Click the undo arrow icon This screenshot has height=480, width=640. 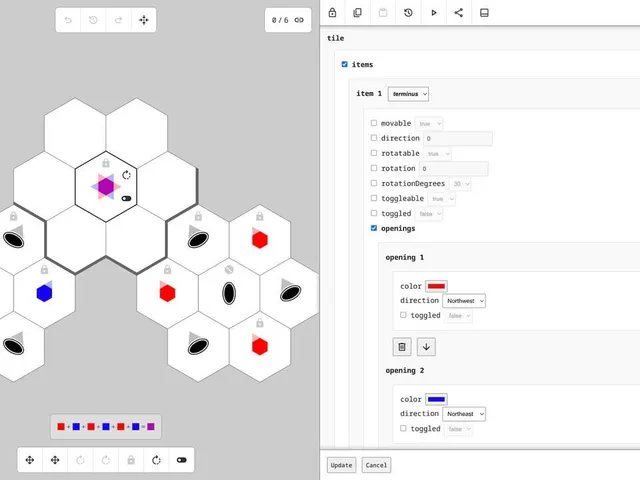(x=68, y=20)
